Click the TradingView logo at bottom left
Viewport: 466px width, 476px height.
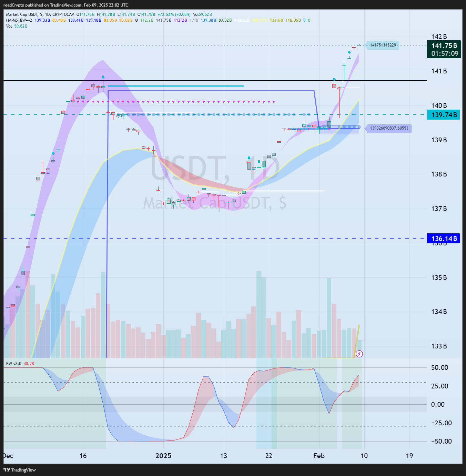[20, 470]
